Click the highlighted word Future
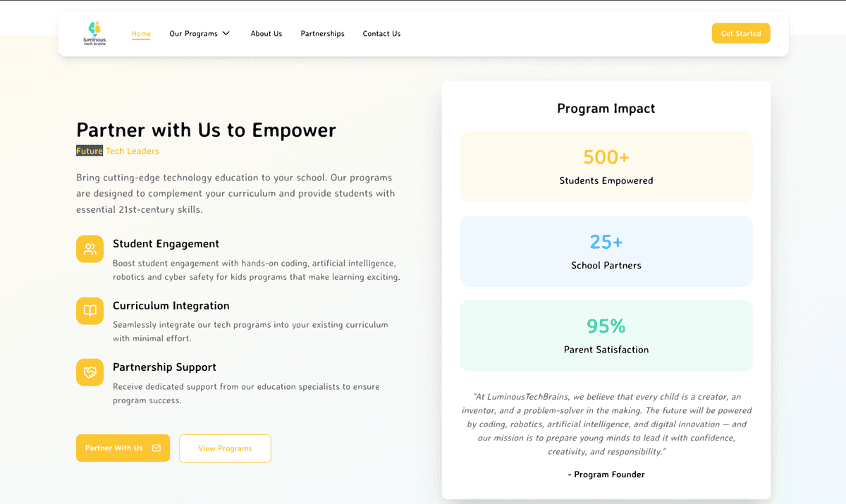 (x=90, y=151)
